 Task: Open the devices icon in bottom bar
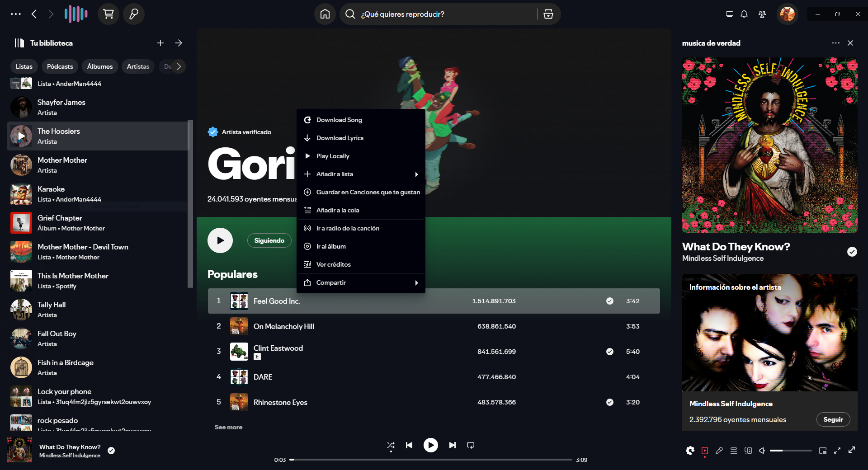point(748,451)
